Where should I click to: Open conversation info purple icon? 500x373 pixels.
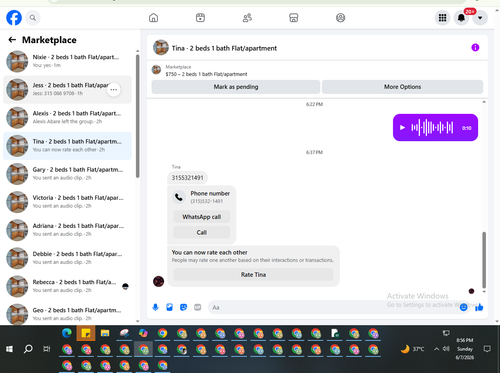(x=475, y=48)
